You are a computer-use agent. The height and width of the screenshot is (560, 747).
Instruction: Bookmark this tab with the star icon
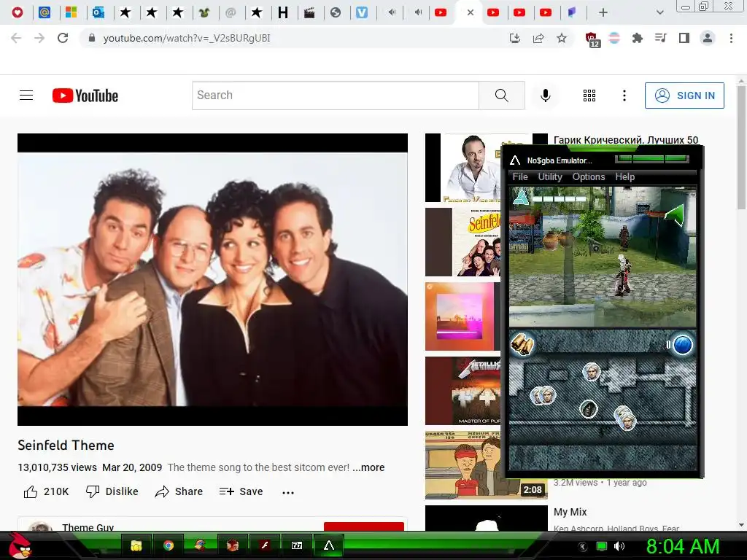562,38
